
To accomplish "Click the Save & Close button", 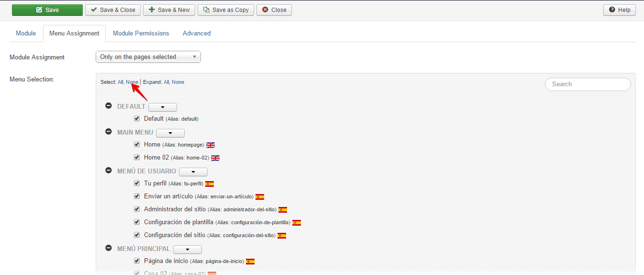I will coord(113,10).
